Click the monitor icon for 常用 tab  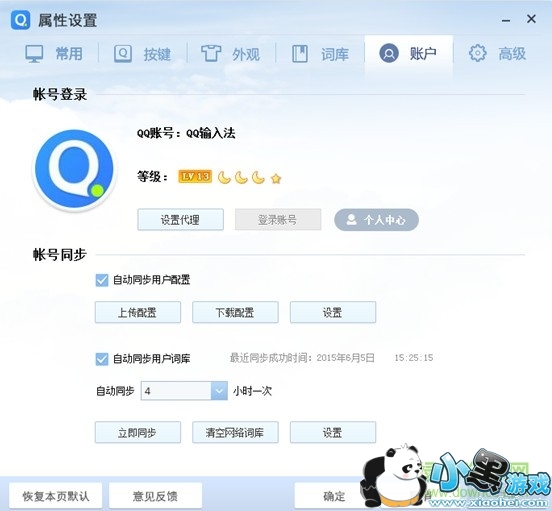tap(34, 54)
